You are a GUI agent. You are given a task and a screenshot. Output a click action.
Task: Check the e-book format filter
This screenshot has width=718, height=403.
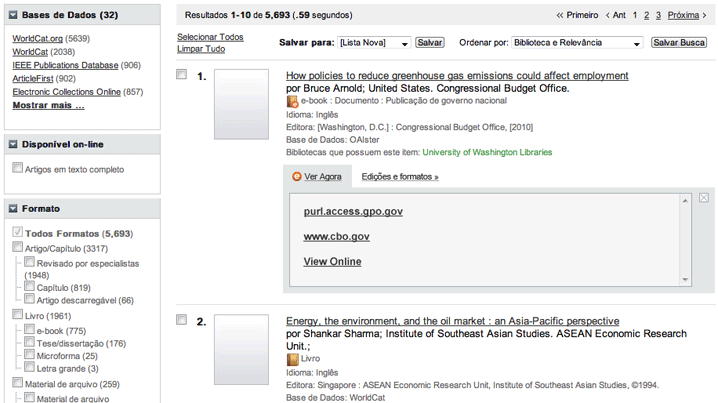(x=30, y=330)
